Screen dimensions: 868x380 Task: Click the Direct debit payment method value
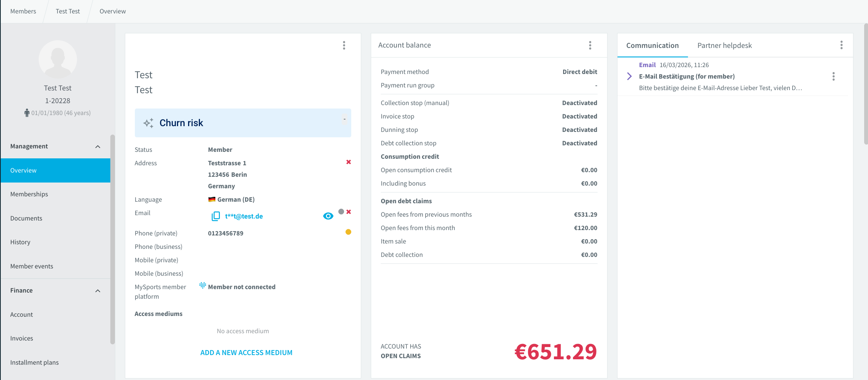(580, 72)
